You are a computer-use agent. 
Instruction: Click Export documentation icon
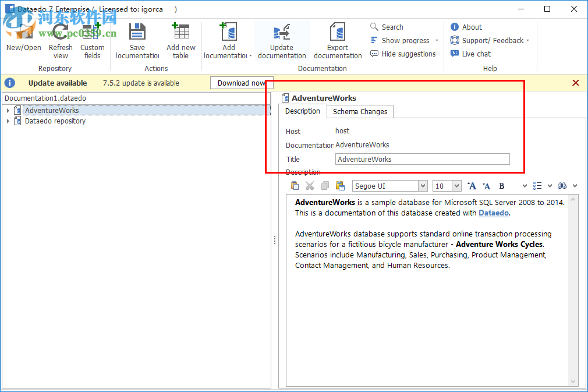coord(338,31)
